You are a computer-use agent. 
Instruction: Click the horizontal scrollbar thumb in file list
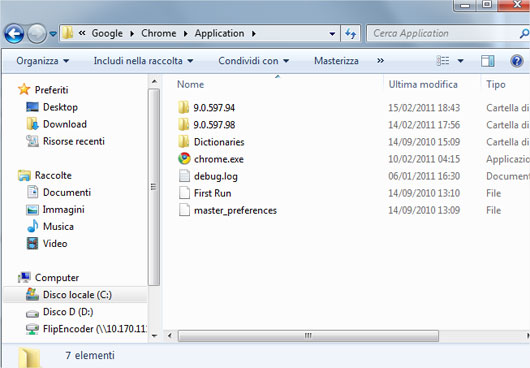[x=308, y=336]
